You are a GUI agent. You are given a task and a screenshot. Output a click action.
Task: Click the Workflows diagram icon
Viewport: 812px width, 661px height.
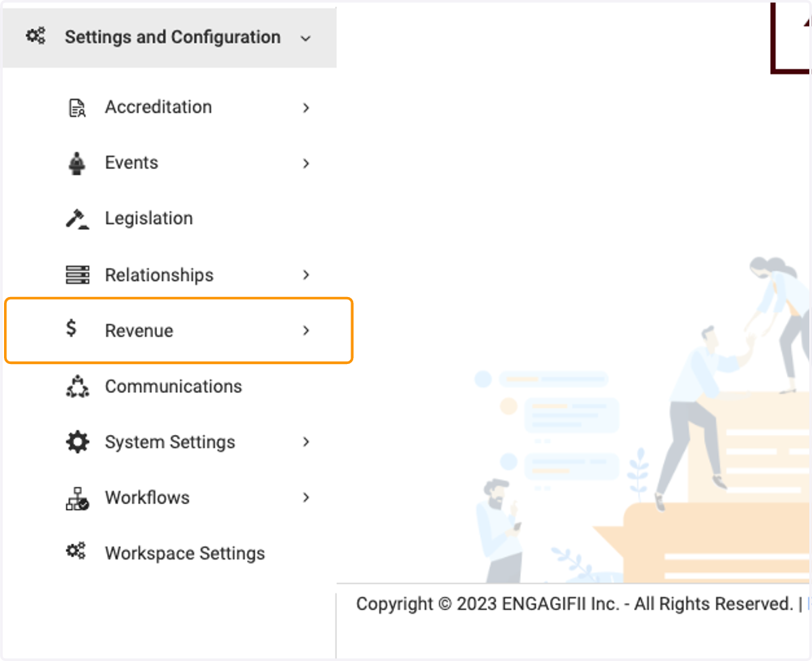77,498
